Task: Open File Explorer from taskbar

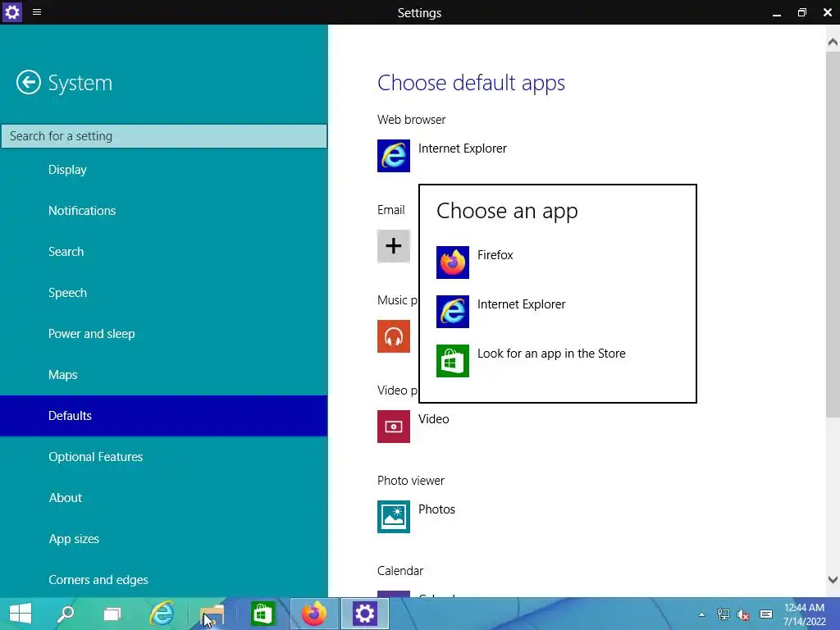Action: 212,615
